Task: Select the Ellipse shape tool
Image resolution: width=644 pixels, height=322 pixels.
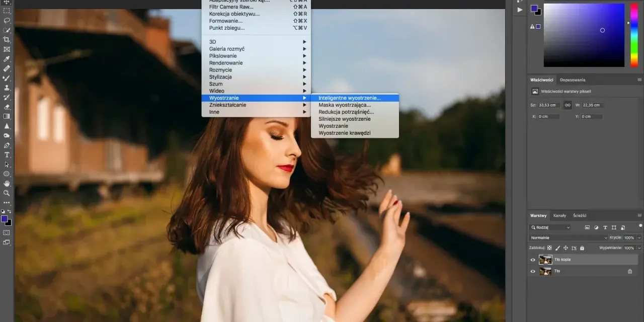Action: pyautogui.click(x=7, y=174)
